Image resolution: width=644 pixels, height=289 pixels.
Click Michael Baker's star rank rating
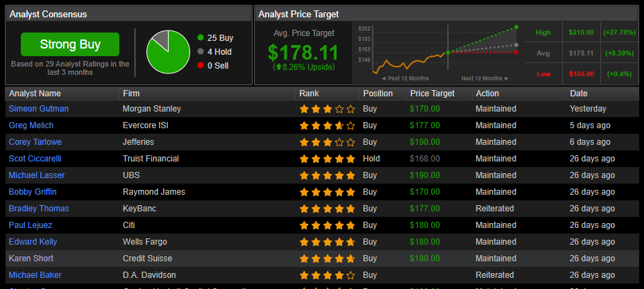tap(328, 275)
